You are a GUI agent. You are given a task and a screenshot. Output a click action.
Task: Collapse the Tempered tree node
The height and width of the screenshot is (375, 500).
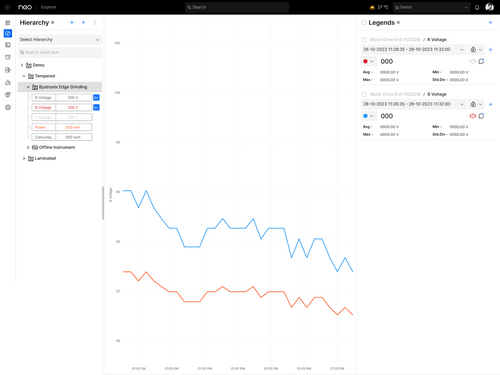click(x=24, y=76)
